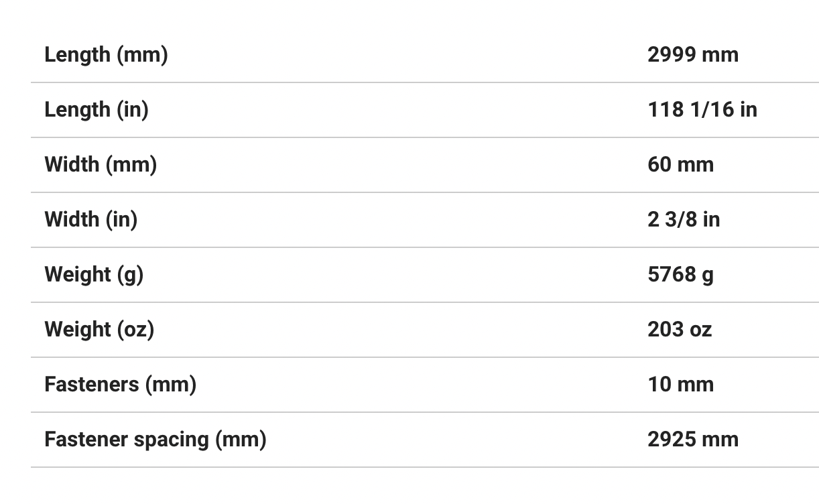The image size is (819, 504).
Task: Click the divider line beneath Fastener spacing row
Action: (424, 467)
